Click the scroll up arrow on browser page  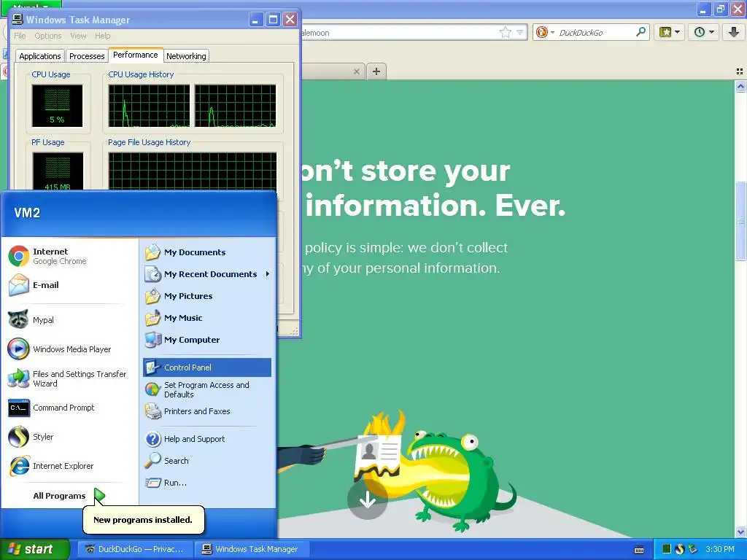point(740,86)
